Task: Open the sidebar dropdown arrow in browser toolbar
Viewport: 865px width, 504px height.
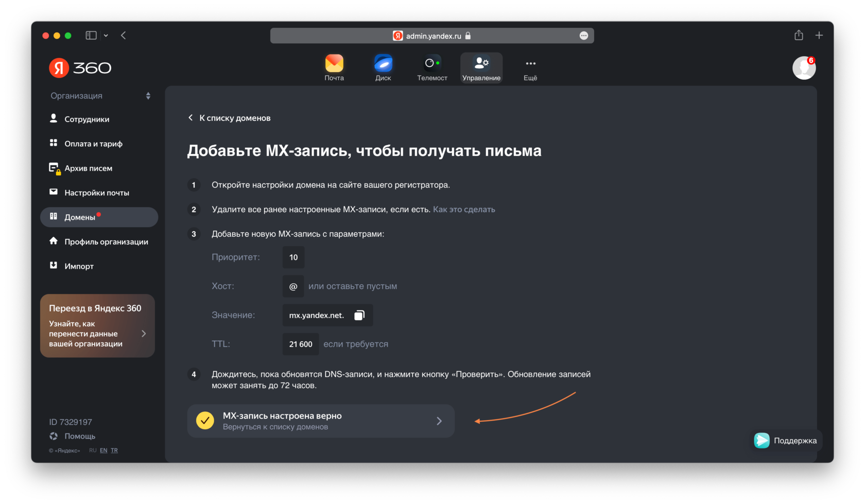Action: (106, 36)
